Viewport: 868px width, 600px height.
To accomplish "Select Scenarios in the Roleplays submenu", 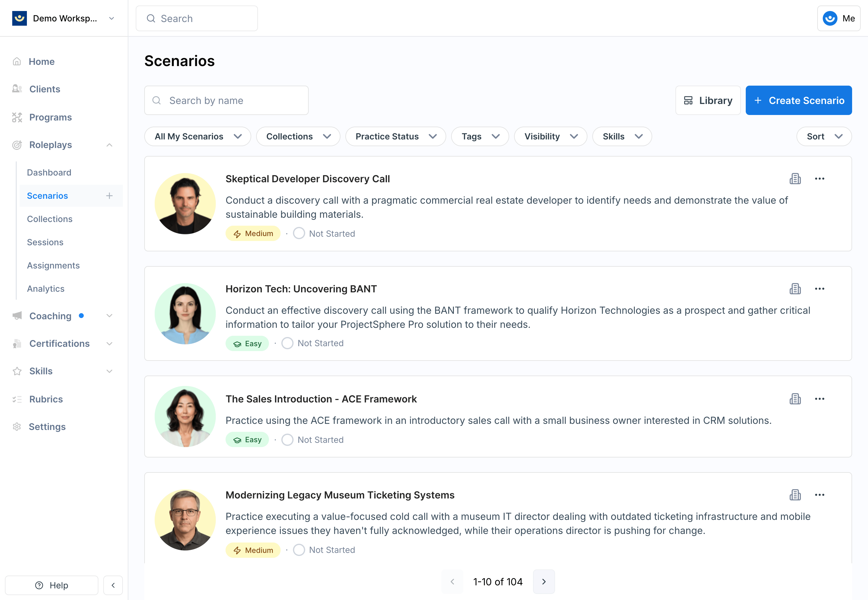I will pos(47,195).
